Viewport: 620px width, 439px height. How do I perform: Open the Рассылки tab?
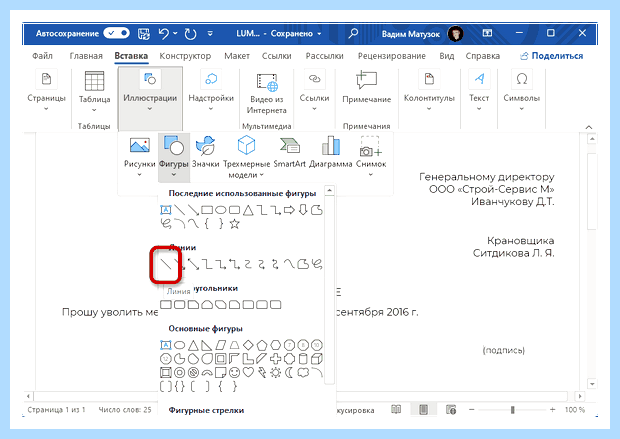coord(324,56)
